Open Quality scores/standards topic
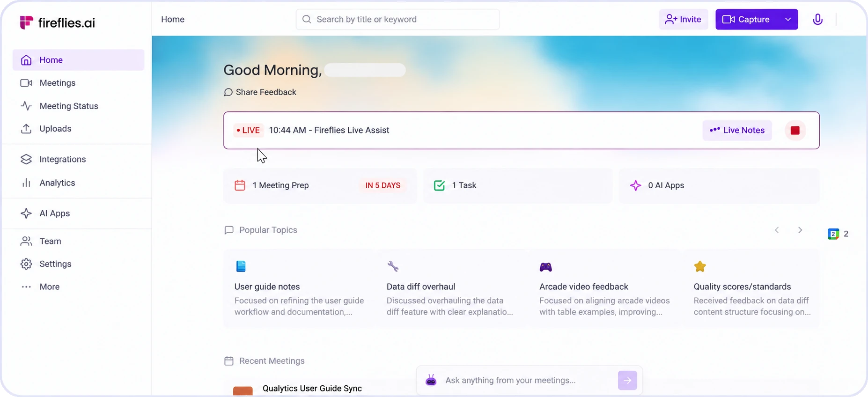Screen dimensions: 868x397 click(x=751, y=288)
